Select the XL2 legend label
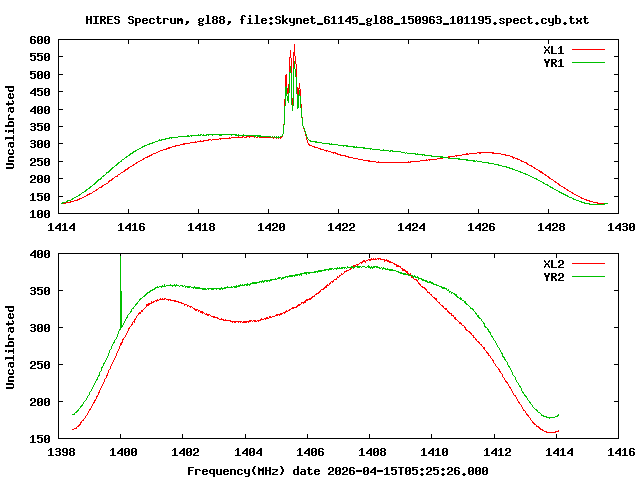 [553, 264]
